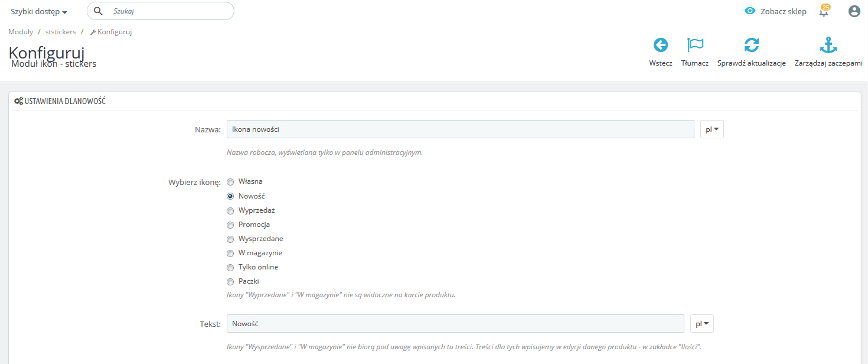Go to Moduły in the breadcrumb
The height and width of the screenshot is (364, 868).
[x=21, y=32]
